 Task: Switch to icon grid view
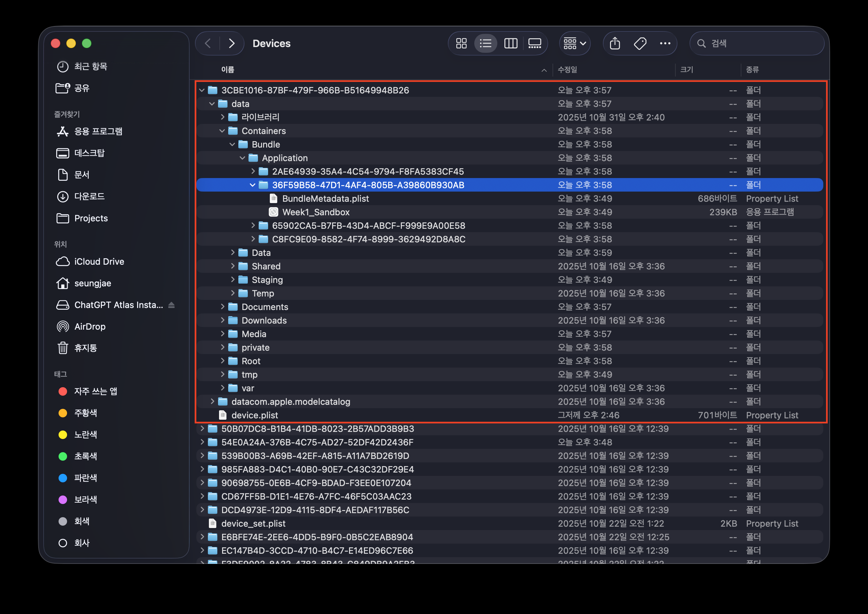click(461, 43)
